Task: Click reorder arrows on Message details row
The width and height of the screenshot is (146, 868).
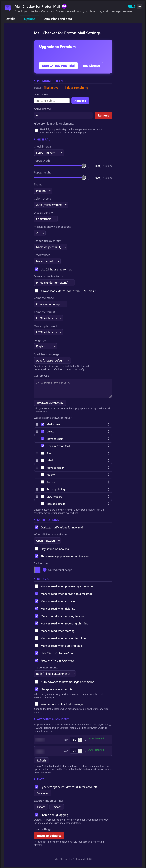Action: pyautogui.click(x=109, y=504)
